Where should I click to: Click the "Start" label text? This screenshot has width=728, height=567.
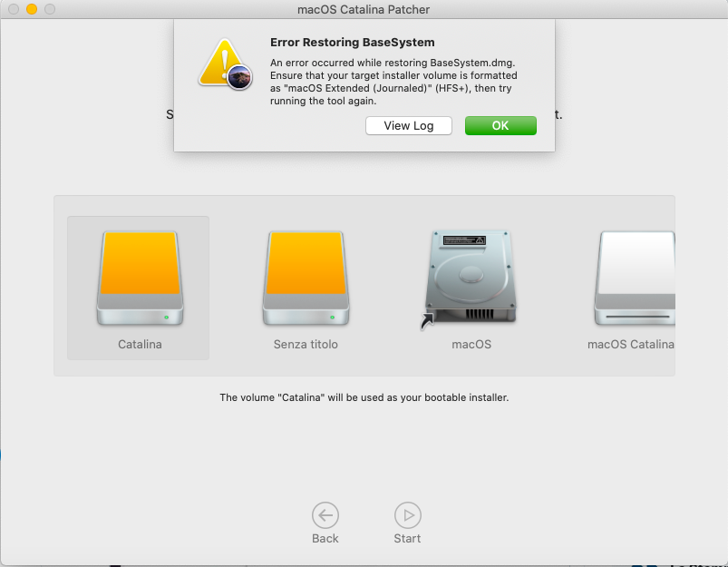[x=407, y=538]
